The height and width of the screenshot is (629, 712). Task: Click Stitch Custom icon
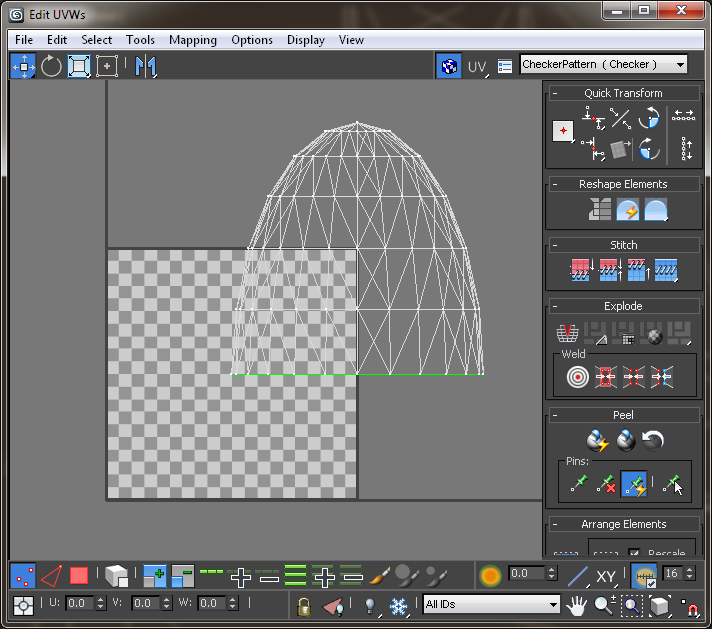tap(666, 270)
